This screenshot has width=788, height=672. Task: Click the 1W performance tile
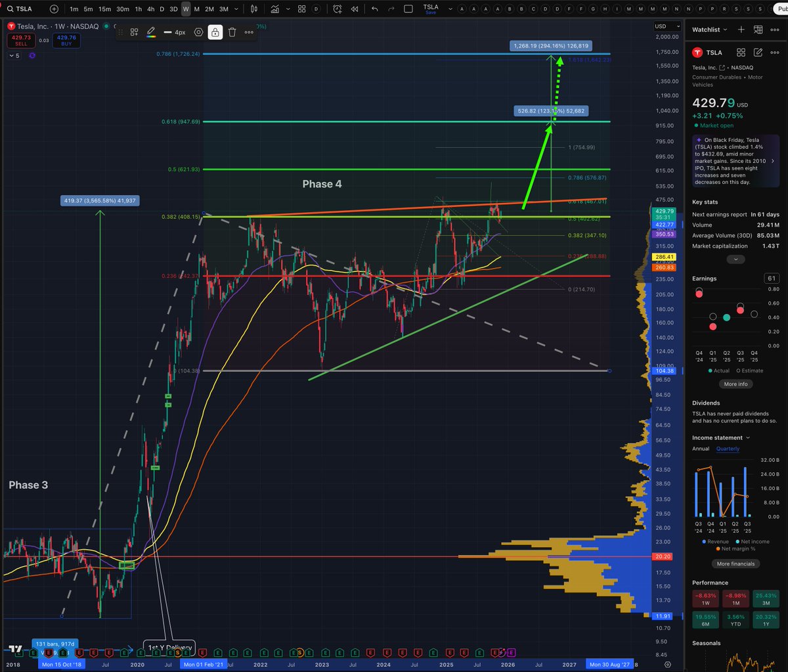click(705, 598)
